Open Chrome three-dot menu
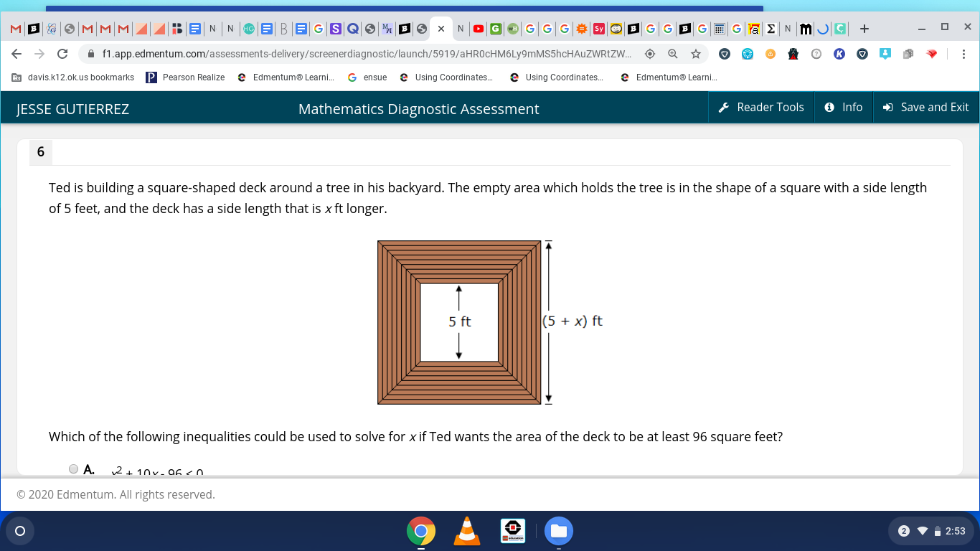Viewport: 980px width, 551px height. point(963,54)
